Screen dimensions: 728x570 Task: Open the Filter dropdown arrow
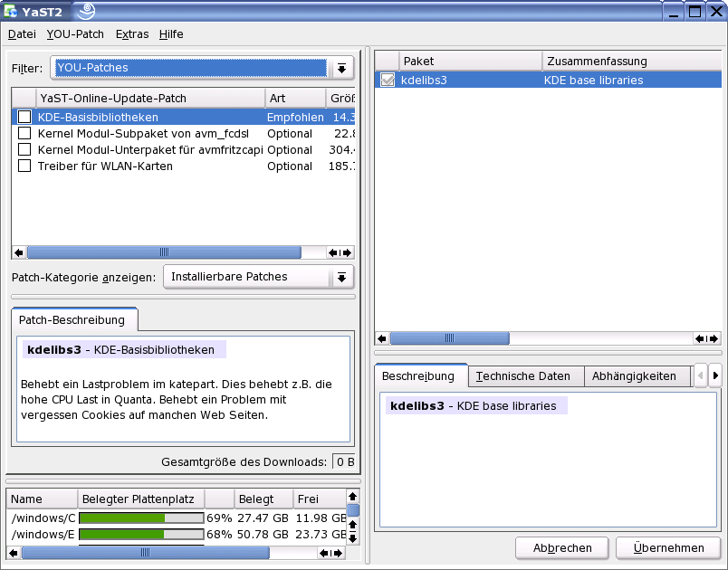pos(341,68)
